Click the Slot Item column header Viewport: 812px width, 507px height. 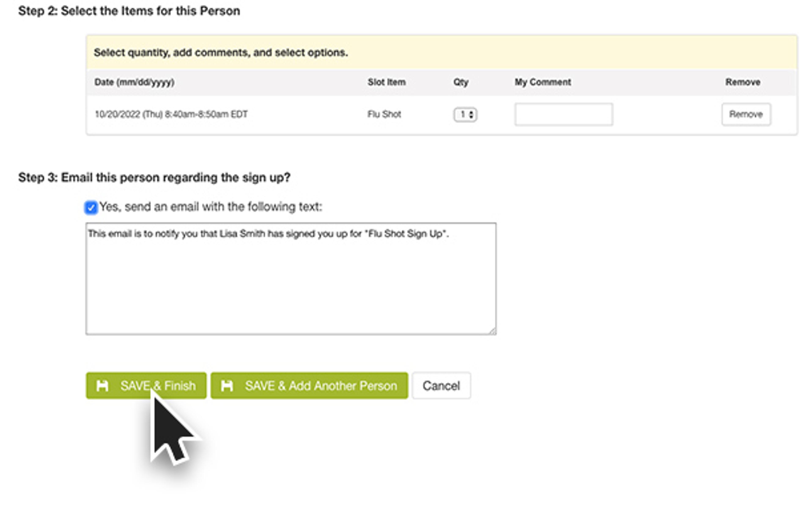[386, 82]
